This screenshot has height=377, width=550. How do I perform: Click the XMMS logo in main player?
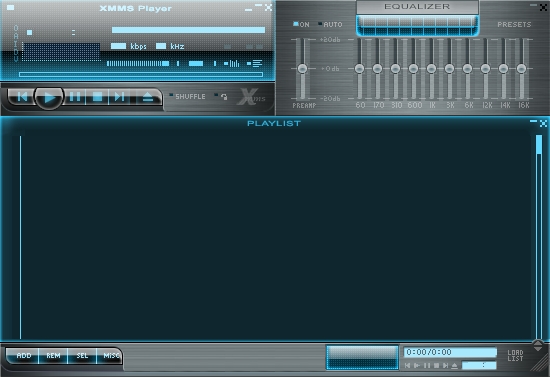(251, 97)
